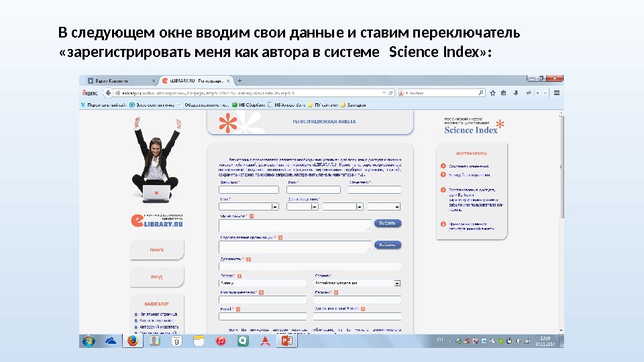Click help icon next to Имя пользователя

coord(261,293)
